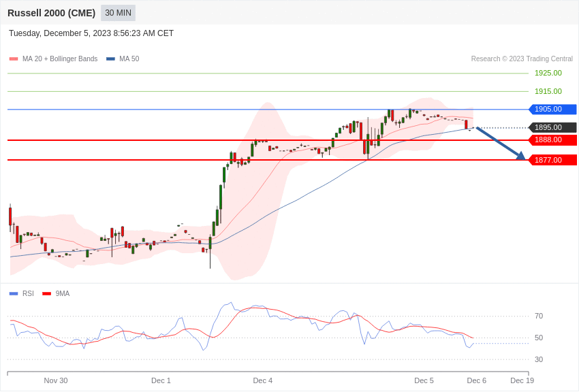Click the Dec 19 date axis label
The height and width of the screenshot is (392, 579).
(x=522, y=380)
